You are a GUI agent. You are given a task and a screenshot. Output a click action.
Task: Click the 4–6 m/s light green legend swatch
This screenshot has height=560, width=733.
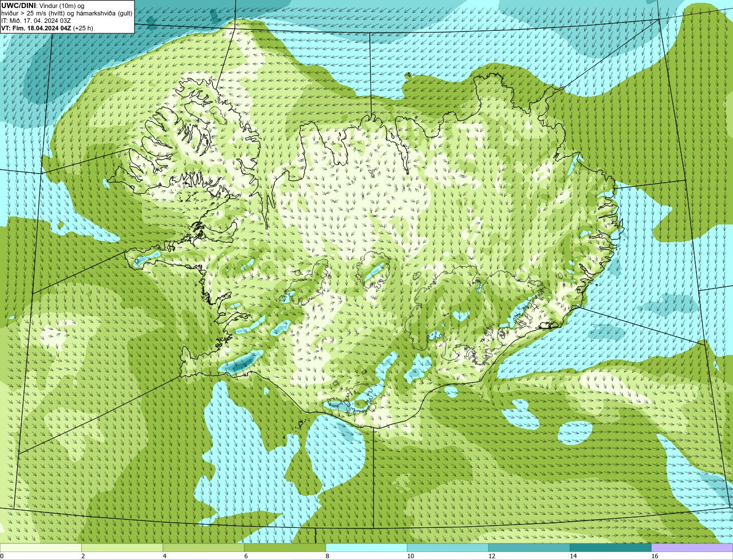(203, 547)
